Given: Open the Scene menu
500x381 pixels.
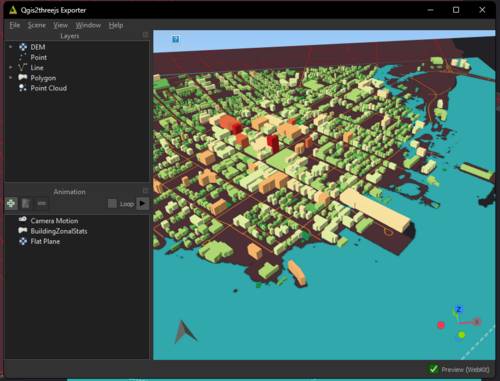Looking at the screenshot, I should tap(37, 25).
